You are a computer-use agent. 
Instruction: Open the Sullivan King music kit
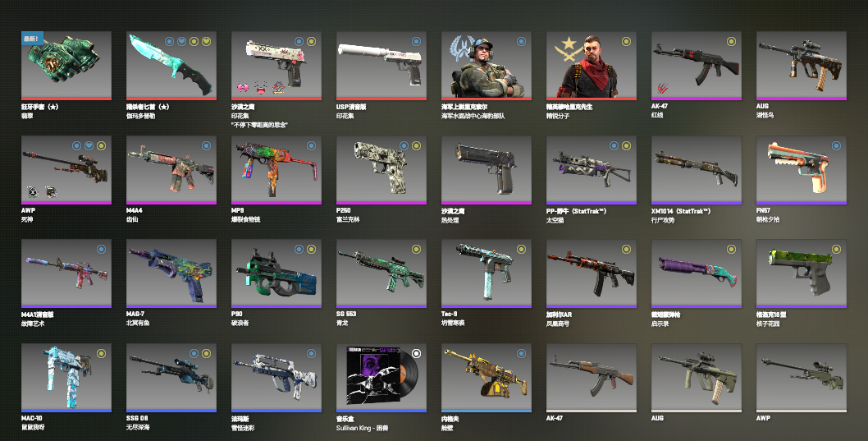[x=381, y=378]
